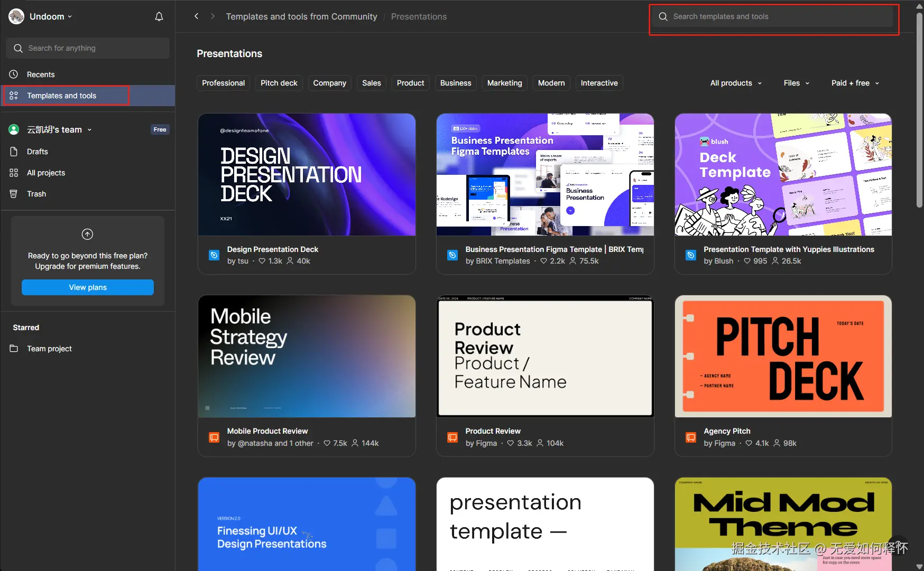The width and height of the screenshot is (924, 571).
Task: Open the Paid + free dropdown
Action: click(x=855, y=83)
